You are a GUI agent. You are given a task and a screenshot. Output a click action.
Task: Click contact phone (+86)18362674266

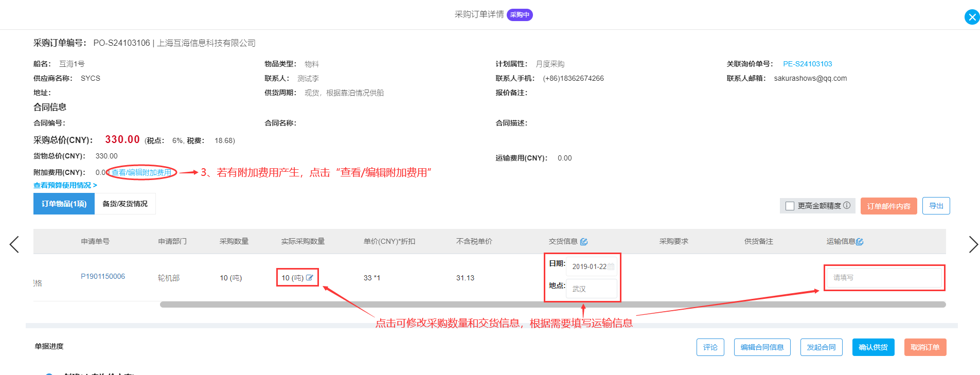[573, 78]
